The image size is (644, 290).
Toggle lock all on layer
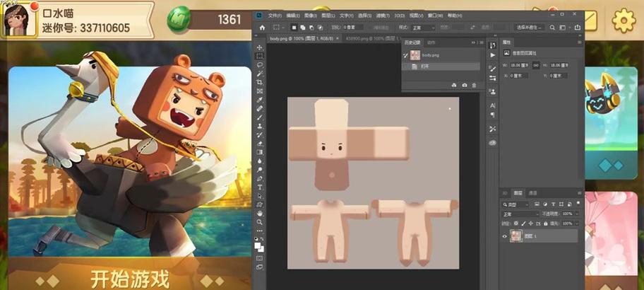[545, 224]
